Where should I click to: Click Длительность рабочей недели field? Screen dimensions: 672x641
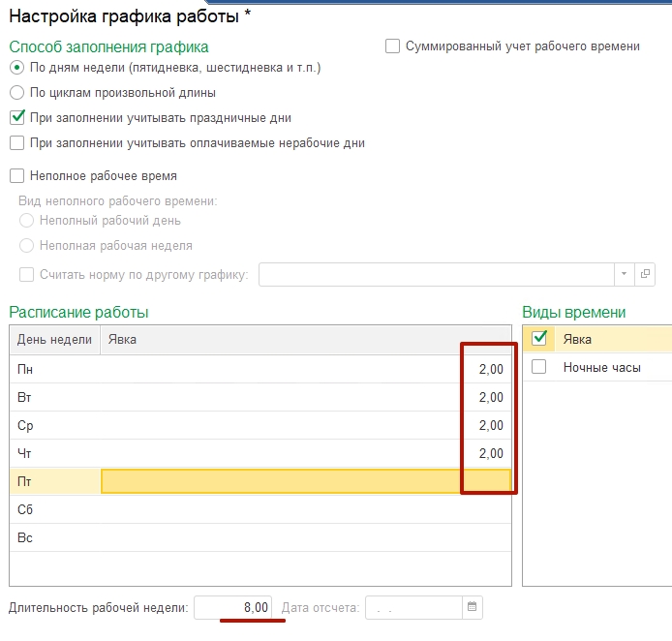pyautogui.click(x=232, y=607)
